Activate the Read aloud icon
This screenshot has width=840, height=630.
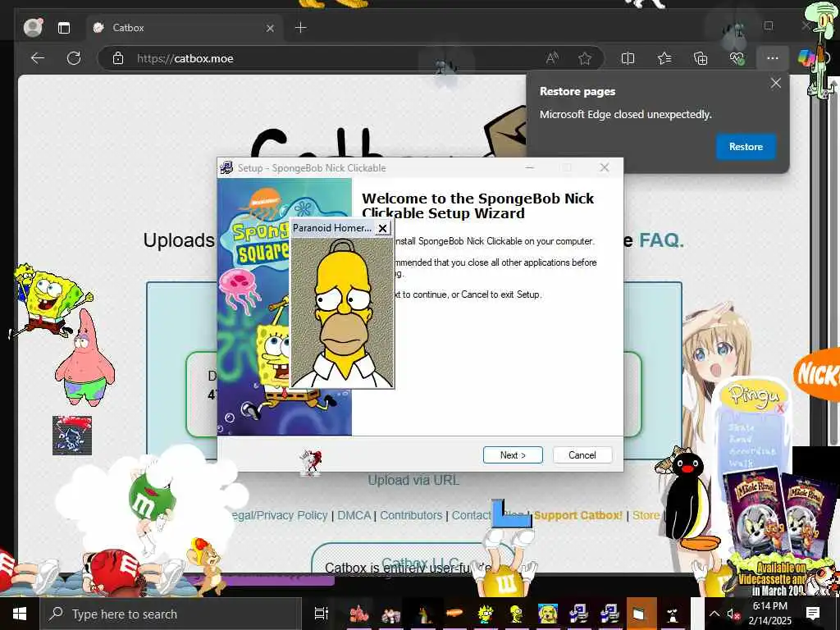tap(552, 58)
